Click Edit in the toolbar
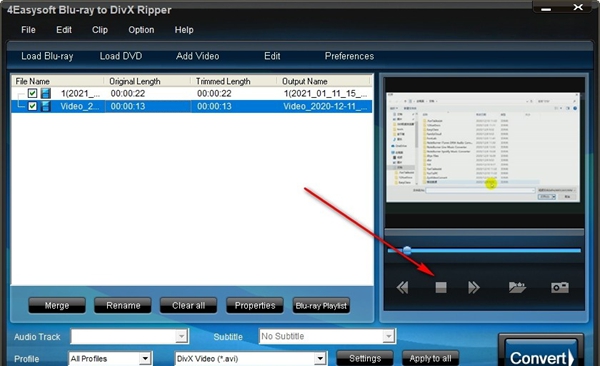Screen dimensions: 600x366 coord(272,56)
